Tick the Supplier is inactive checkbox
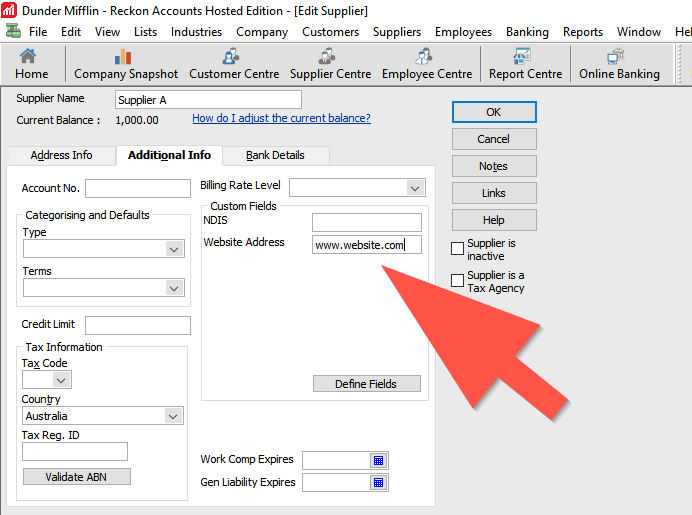692x515 pixels. tap(457, 248)
